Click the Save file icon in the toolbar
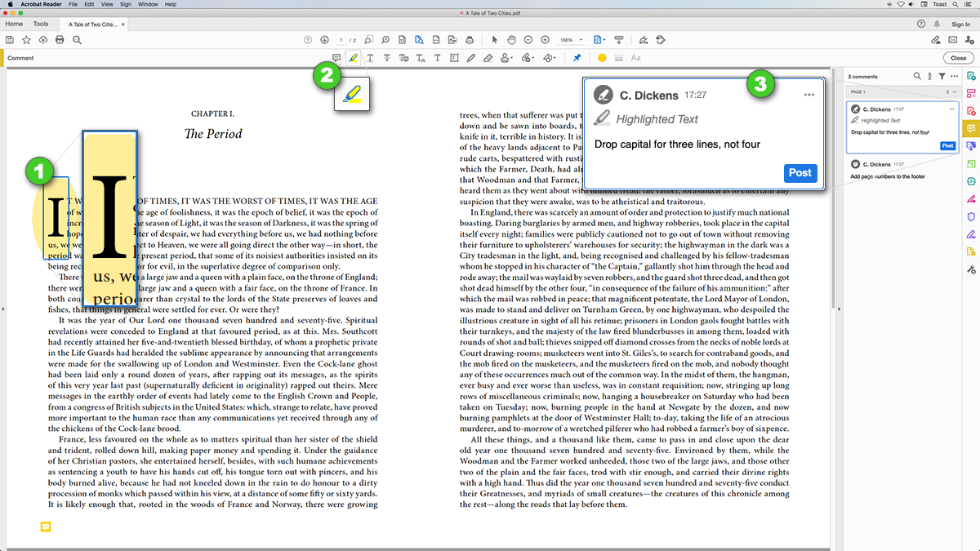The width and height of the screenshot is (980, 551). [x=10, y=40]
